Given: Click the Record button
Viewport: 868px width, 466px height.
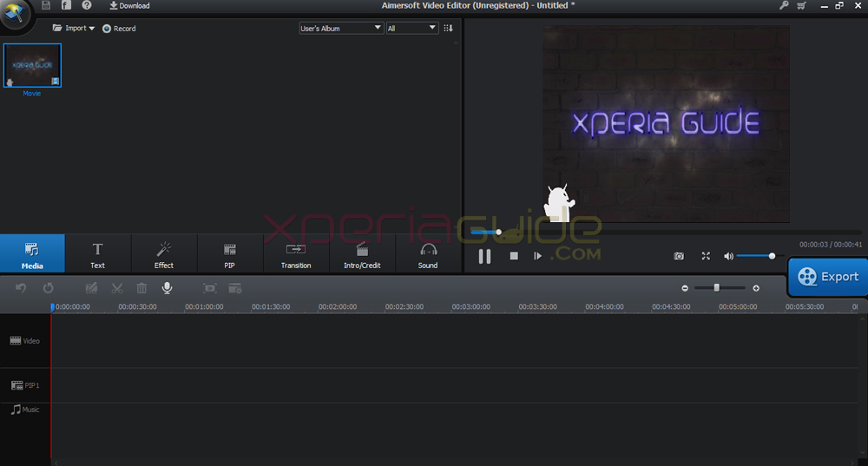Looking at the screenshot, I should 119,29.
